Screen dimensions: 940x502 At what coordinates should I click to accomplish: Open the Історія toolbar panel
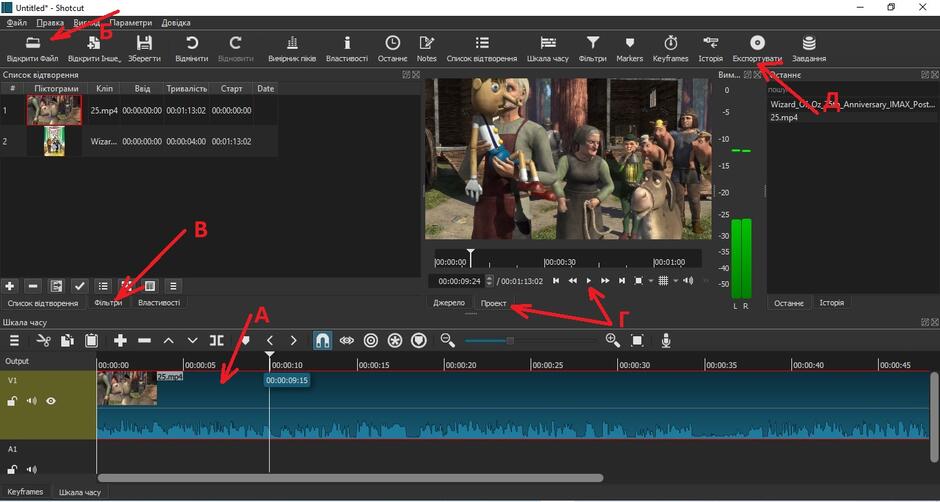[x=710, y=49]
